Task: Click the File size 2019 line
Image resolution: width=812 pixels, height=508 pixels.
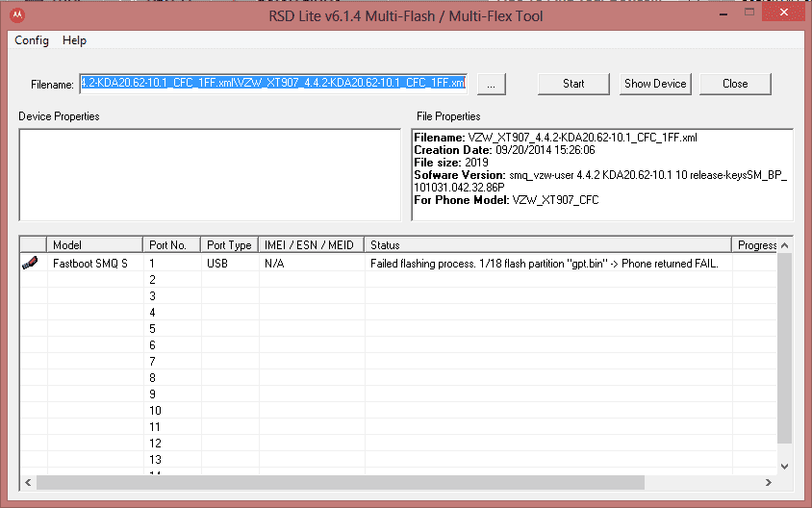Action: tap(451, 163)
